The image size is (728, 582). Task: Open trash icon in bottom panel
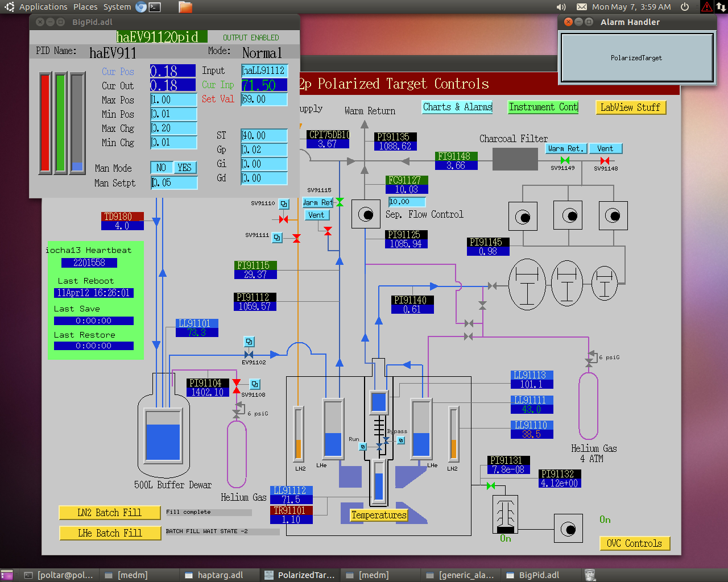(x=590, y=575)
